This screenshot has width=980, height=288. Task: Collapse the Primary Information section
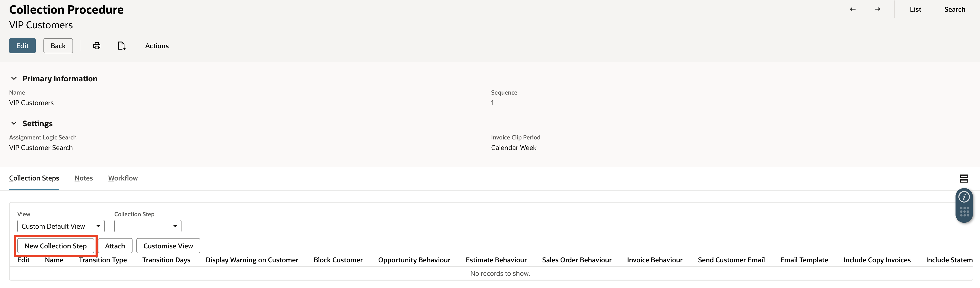coord(14,78)
